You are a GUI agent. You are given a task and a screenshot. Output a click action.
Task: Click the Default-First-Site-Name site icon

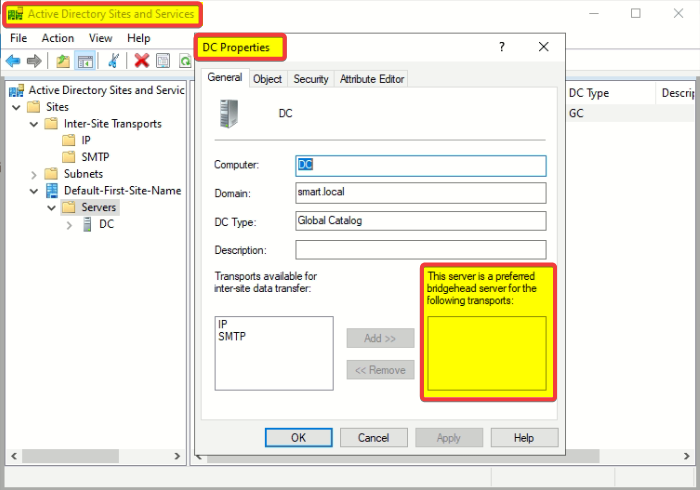pos(52,191)
